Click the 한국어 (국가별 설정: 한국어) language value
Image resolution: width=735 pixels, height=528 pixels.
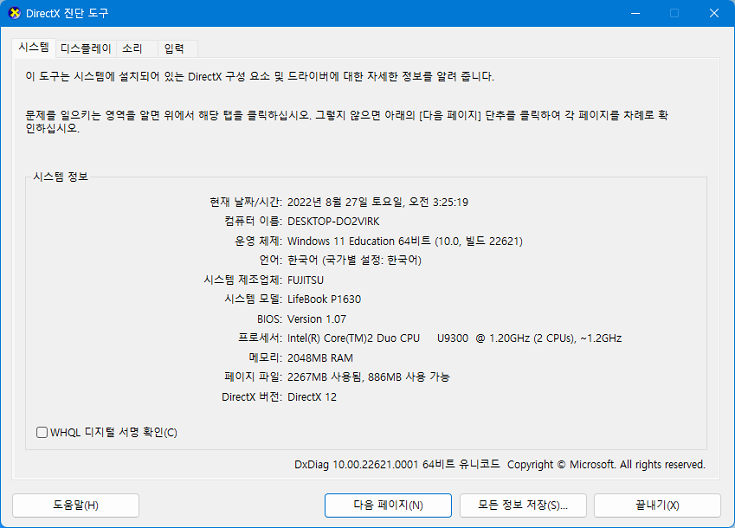[x=354, y=260]
